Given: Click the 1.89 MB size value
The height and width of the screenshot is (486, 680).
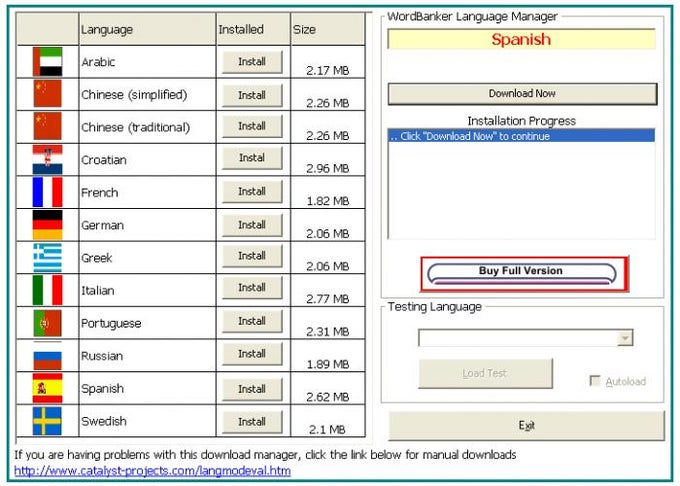Looking at the screenshot, I should tap(327, 364).
